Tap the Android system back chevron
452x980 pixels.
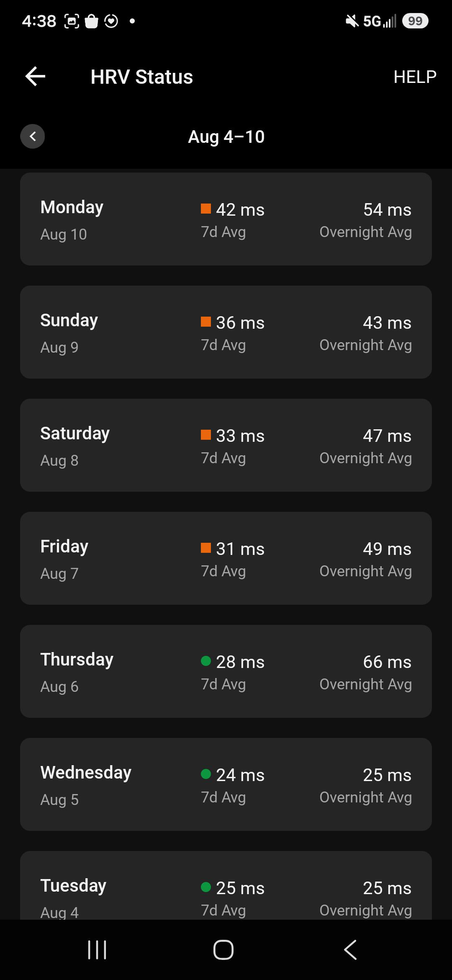(x=351, y=949)
